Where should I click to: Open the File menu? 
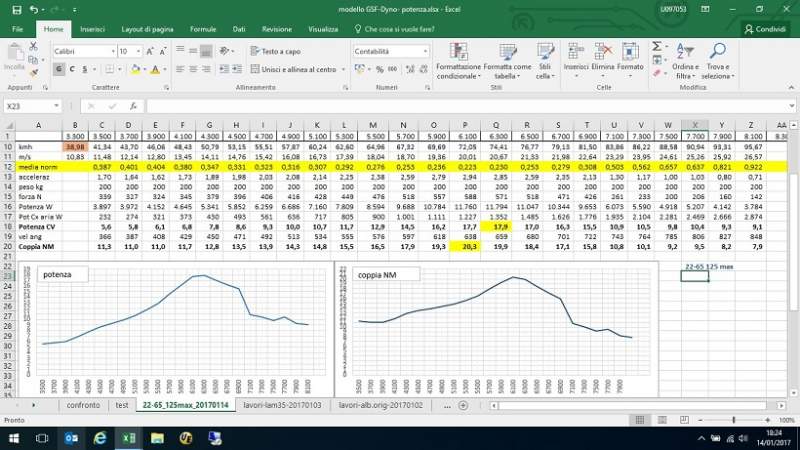[x=18, y=29]
